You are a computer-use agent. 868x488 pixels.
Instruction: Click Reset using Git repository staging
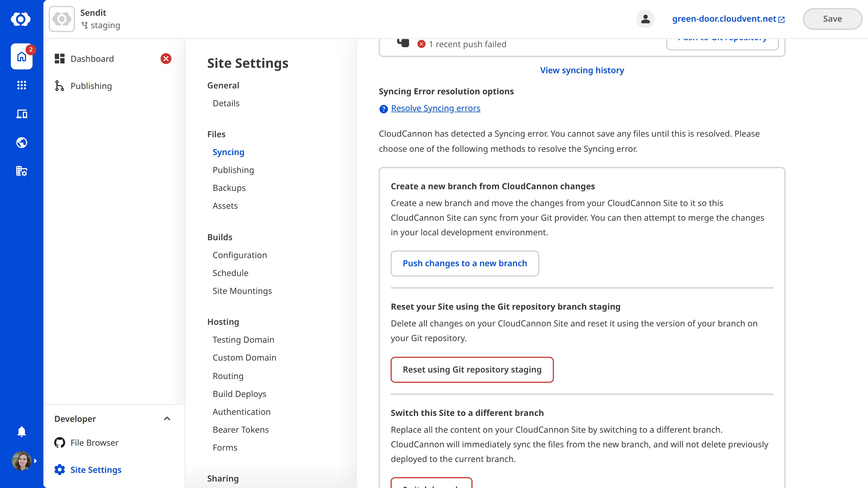coord(471,370)
